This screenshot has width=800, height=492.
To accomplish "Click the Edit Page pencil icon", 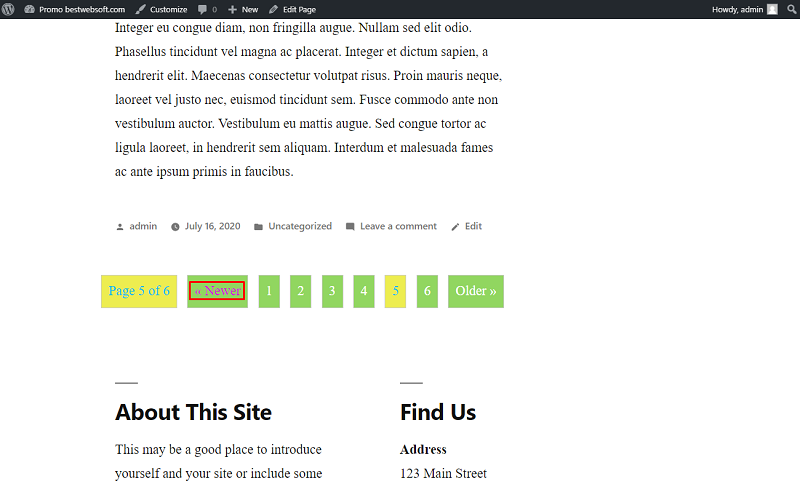I will coord(273,9).
